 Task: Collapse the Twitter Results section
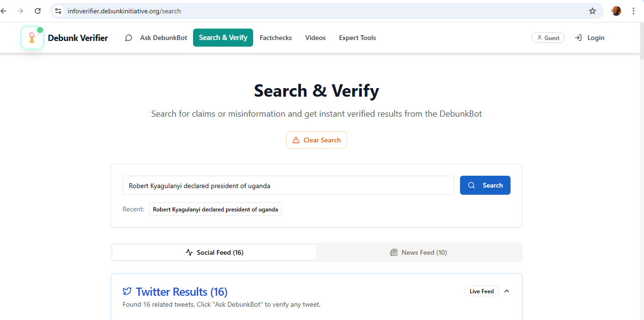point(507,291)
